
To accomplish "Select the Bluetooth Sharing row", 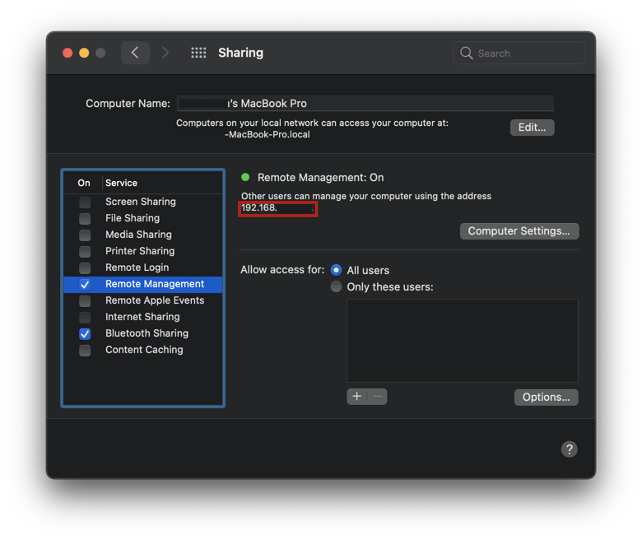I will tap(143, 333).
